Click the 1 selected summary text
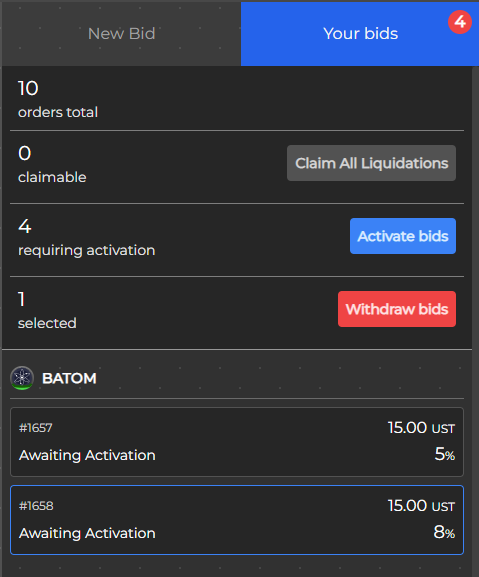479x577 pixels. (x=47, y=311)
